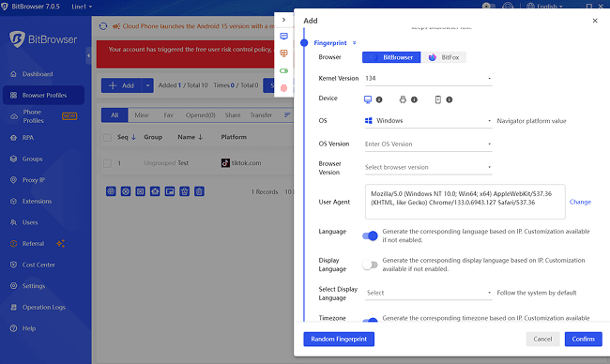This screenshot has height=364, width=610.
Task: Click the Change user agent link
Action: coord(580,202)
